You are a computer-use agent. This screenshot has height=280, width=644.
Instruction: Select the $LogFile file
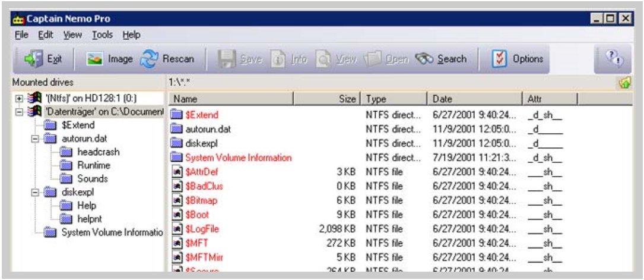(x=202, y=229)
